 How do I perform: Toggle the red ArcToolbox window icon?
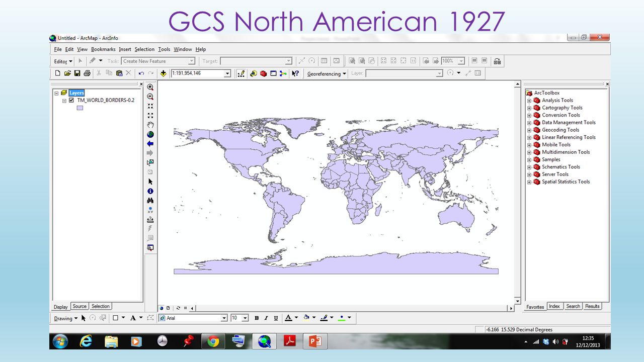(263, 73)
